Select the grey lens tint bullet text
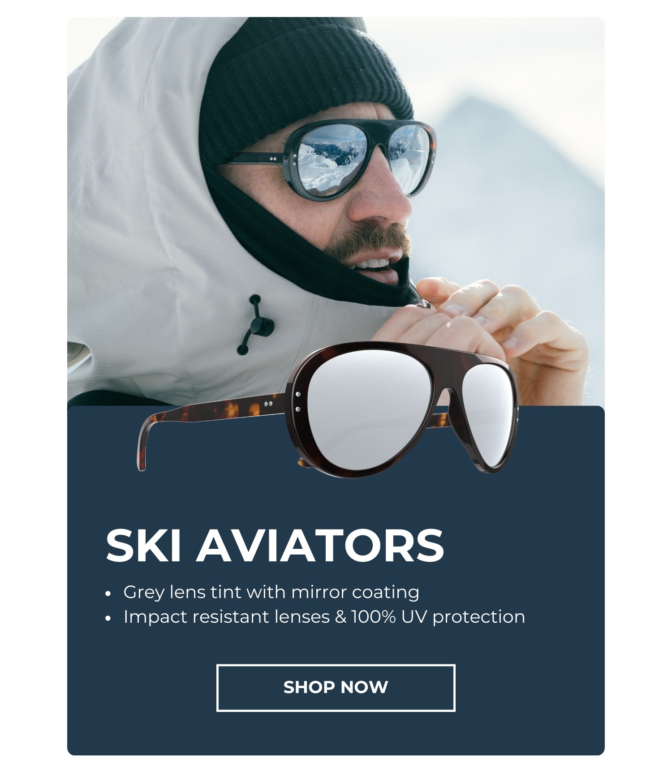The width and height of the screenshot is (672, 784). click(x=271, y=592)
